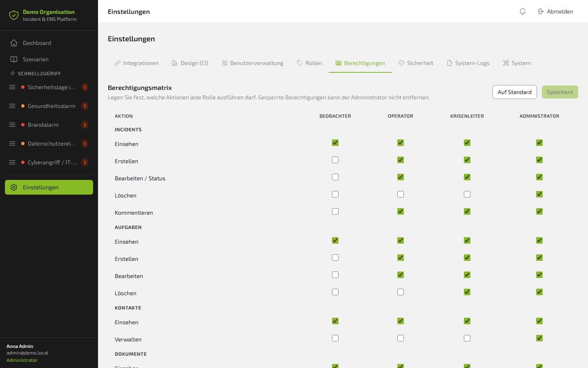Log out via Abmelden
The width and height of the screenshot is (588, 368).
click(x=555, y=11)
